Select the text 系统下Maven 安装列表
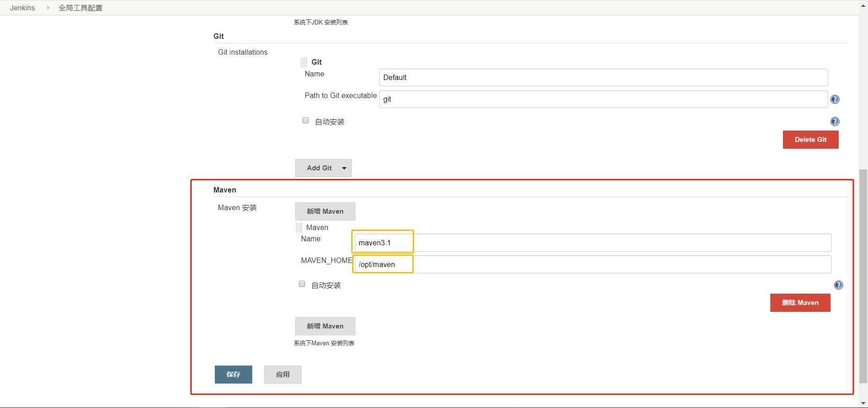 point(324,343)
